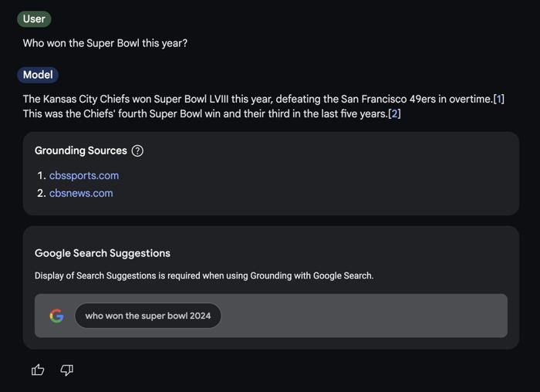Screen dimensions: 540x392
Task: Click the Grounding Sources heading
Action: pyautogui.click(x=81, y=150)
